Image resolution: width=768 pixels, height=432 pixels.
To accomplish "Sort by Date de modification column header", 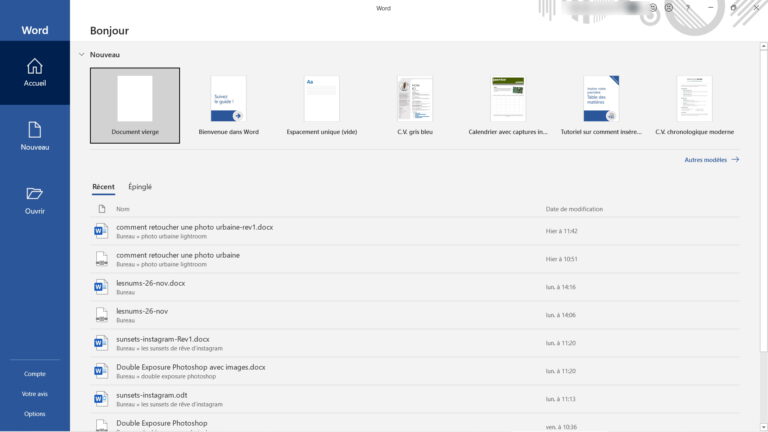I will click(574, 209).
